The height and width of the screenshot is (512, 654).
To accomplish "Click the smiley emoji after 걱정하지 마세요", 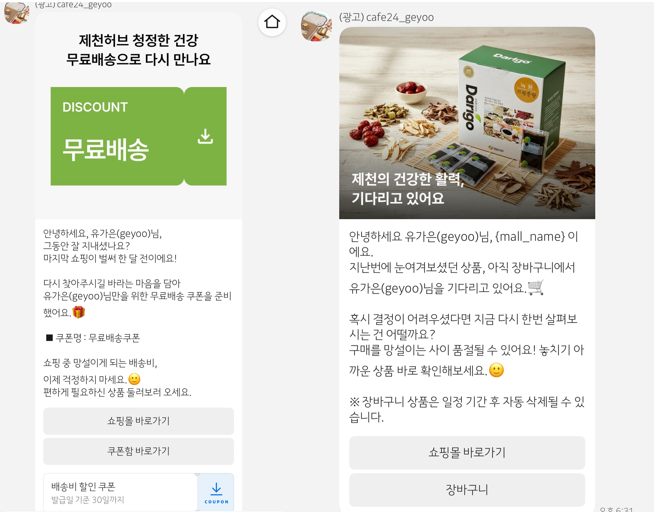I will click(134, 379).
